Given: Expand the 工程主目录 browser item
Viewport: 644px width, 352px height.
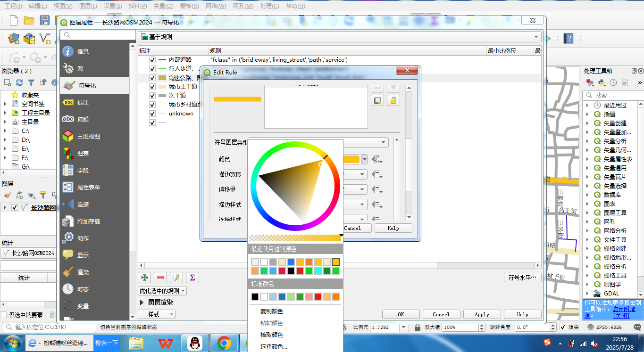Looking at the screenshot, I should coord(6,113).
